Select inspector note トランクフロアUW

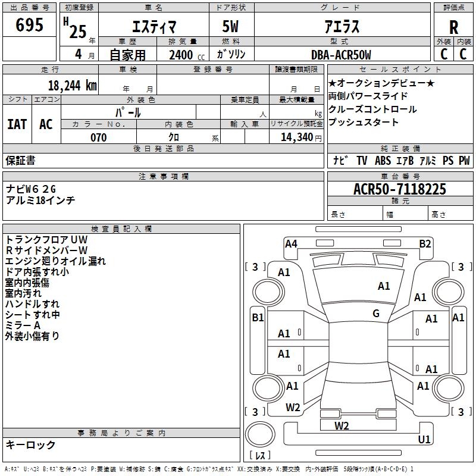[46, 240]
